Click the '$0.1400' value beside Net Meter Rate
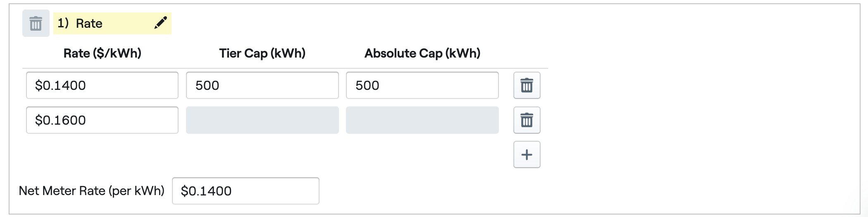The width and height of the screenshot is (868, 217). pyautogui.click(x=206, y=191)
